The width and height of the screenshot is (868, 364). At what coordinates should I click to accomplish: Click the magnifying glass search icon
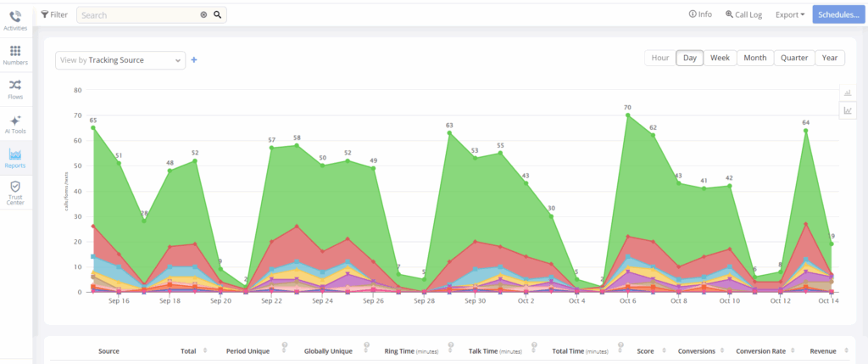tap(218, 14)
